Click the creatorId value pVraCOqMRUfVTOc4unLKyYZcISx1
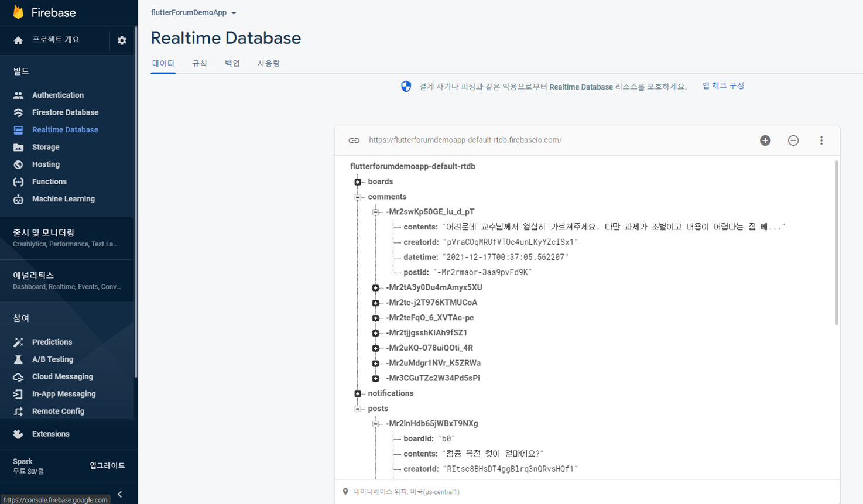The width and height of the screenshot is (863, 504). pyautogui.click(x=510, y=242)
